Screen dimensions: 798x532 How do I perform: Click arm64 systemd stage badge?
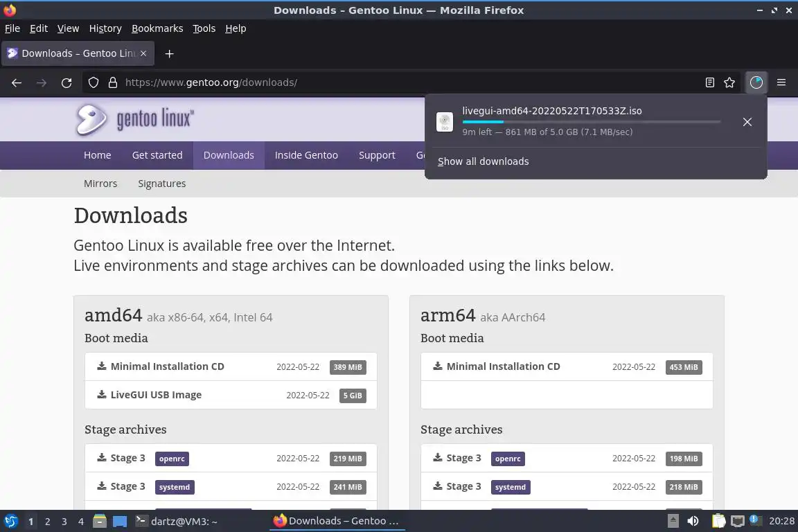click(x=511, y=487)
